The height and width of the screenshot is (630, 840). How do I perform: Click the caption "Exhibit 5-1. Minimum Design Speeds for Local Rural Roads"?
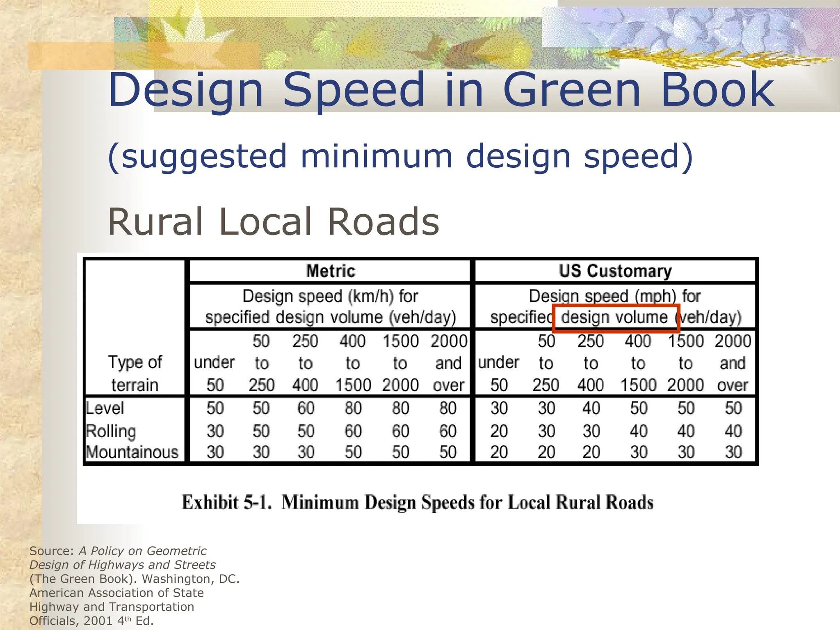click(418, 502)
